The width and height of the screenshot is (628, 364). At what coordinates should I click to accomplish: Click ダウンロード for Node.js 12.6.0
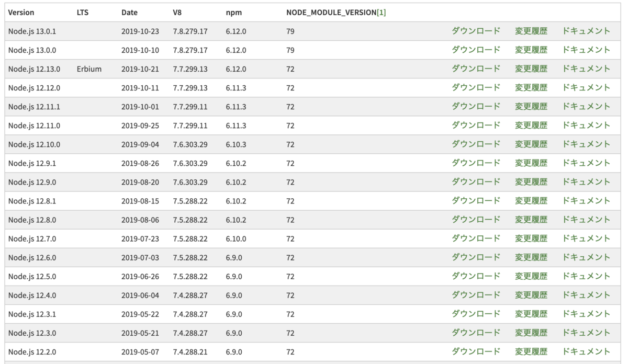coord(476,257)
